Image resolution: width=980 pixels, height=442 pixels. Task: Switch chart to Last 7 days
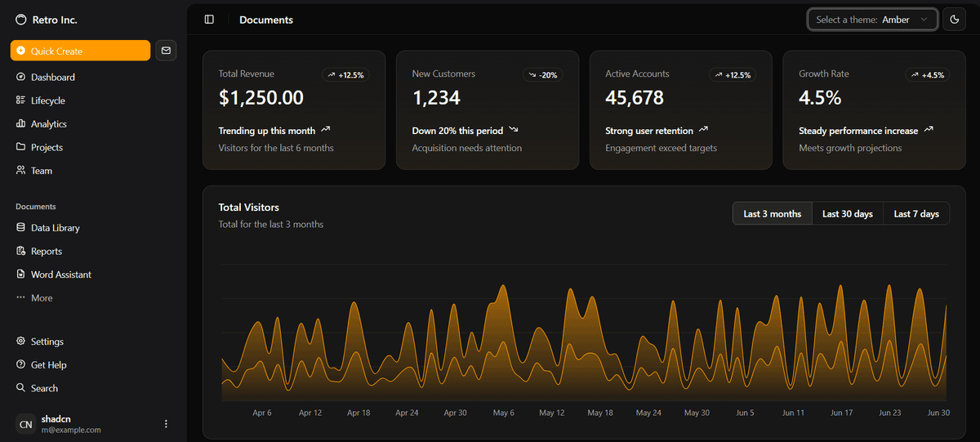(916, 214)
